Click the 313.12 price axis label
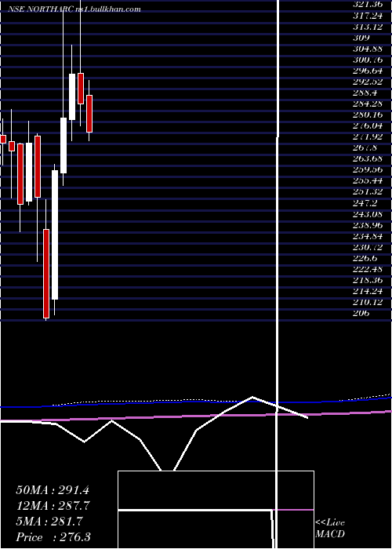392x549 pixels. point(368,27)
